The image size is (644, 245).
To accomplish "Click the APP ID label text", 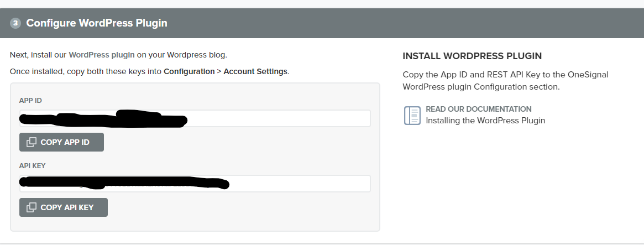I will click(x=30, y=101).
